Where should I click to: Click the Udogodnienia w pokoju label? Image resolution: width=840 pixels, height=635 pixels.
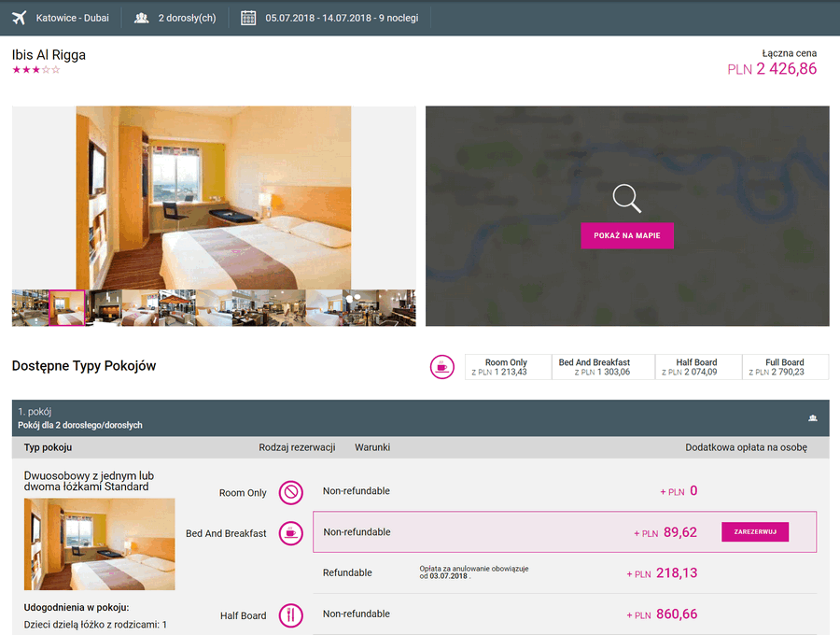(77, 607)
